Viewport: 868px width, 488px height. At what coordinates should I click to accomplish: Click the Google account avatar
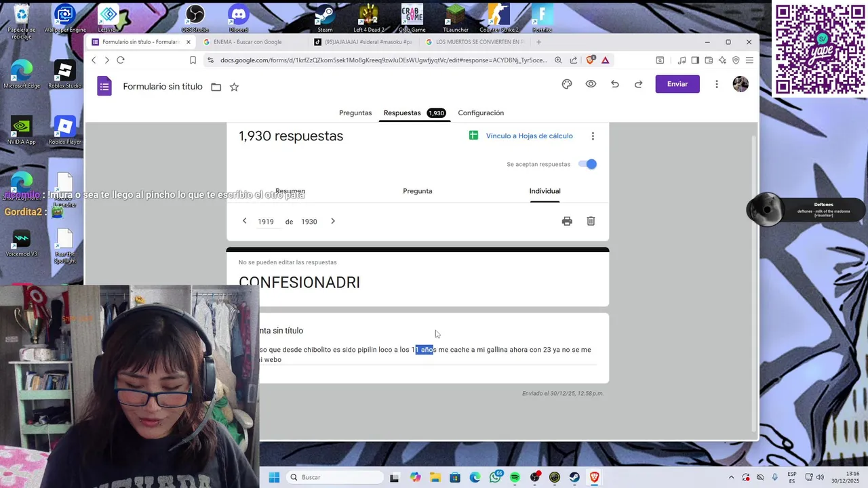(741, 84)
